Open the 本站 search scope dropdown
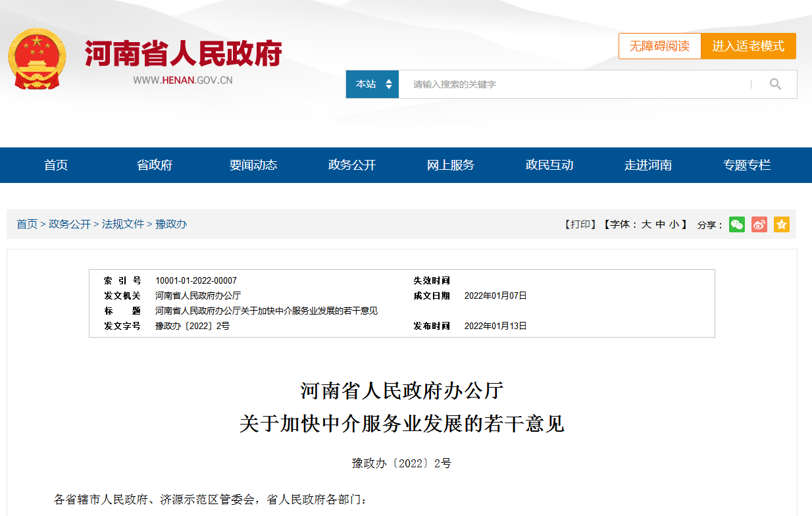Image resolution: width=812 pixels, height=516 pixels. [372, 84]
